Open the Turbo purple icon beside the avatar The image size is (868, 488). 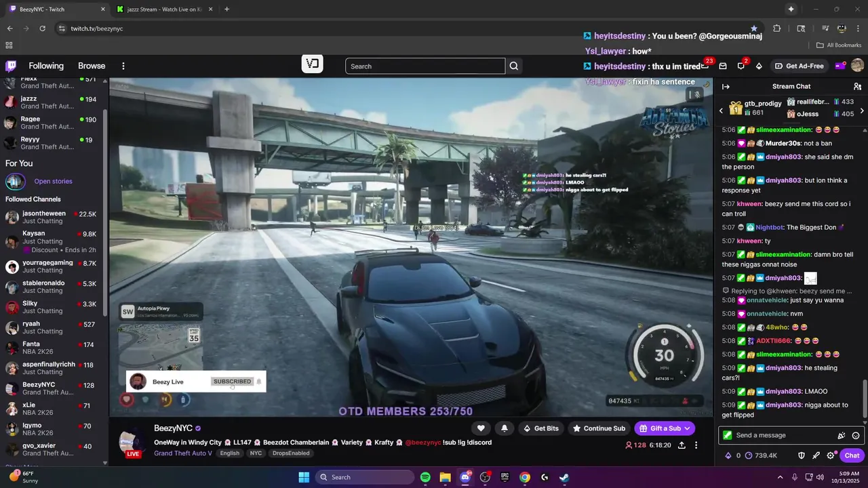(840, 66)
